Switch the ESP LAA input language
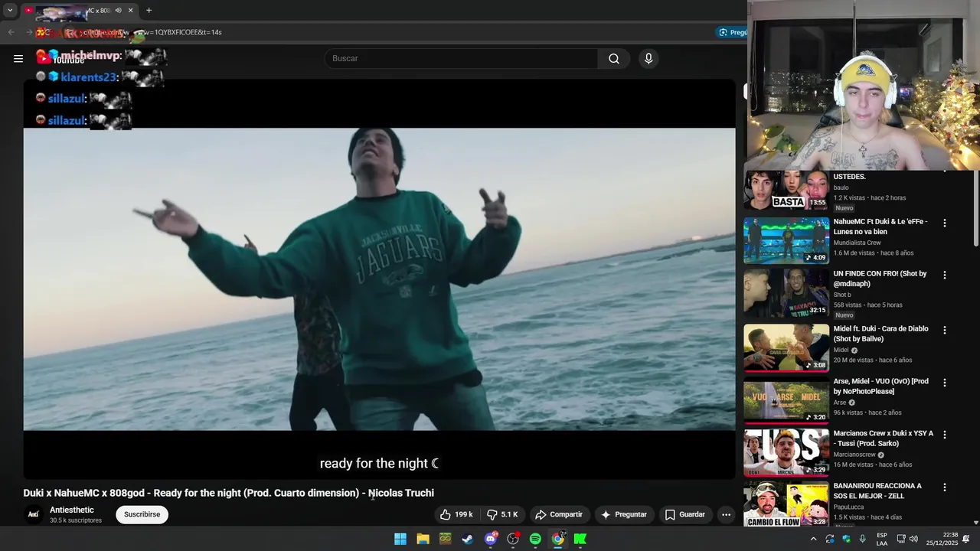The height and width of the screenshot is (551, 980). (882, 539)
